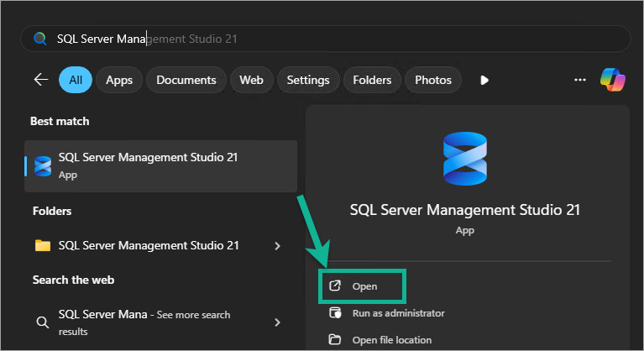
Task: Click the Open file location folder icon
Action: pyautogui.click(x=335, y=339)
